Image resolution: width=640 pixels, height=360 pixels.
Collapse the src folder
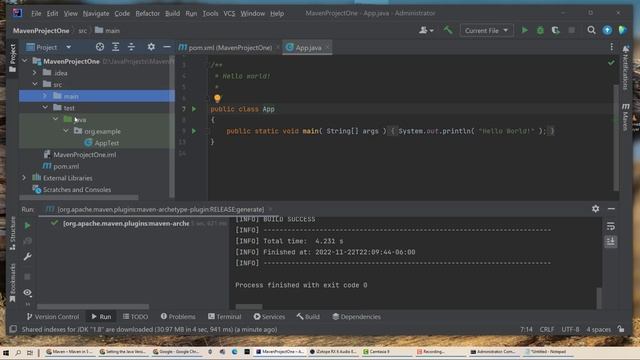tap(35, 84)
